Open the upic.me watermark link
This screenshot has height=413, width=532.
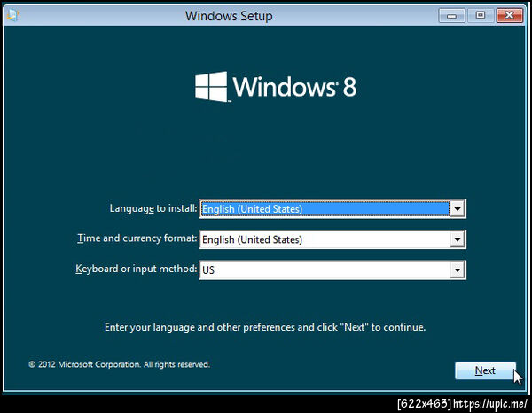point(490,403)
